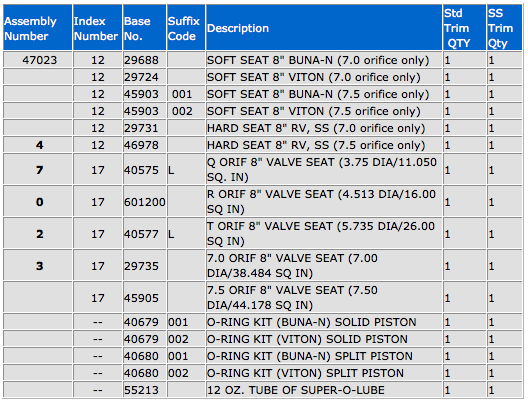Click HARD SEAT 8" RV, SS 7.5 orifice row

coord(263,145)
